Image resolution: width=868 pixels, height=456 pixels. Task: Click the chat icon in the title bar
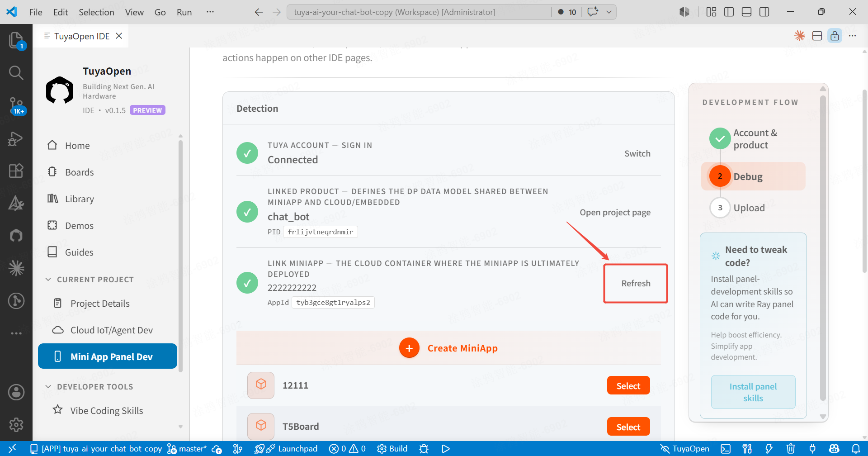click(592, 12)
